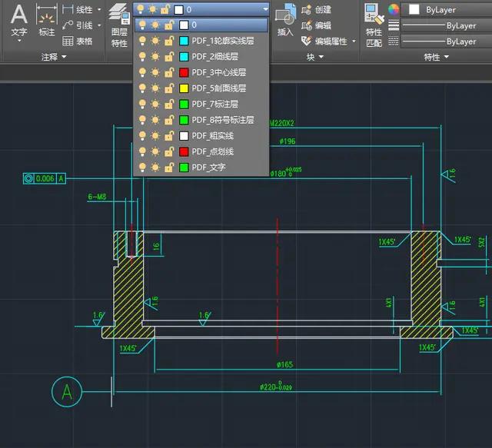The width and height of the screenshot is (492, 448).
Task: Select the 文字 (Text) tool
Action: click(19, 19)
